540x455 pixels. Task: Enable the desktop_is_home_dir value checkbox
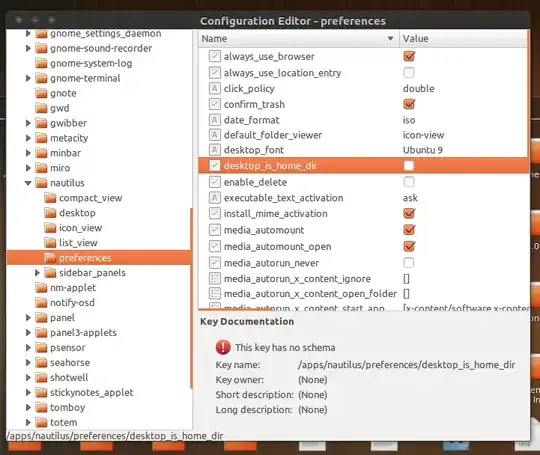[409, 166]
